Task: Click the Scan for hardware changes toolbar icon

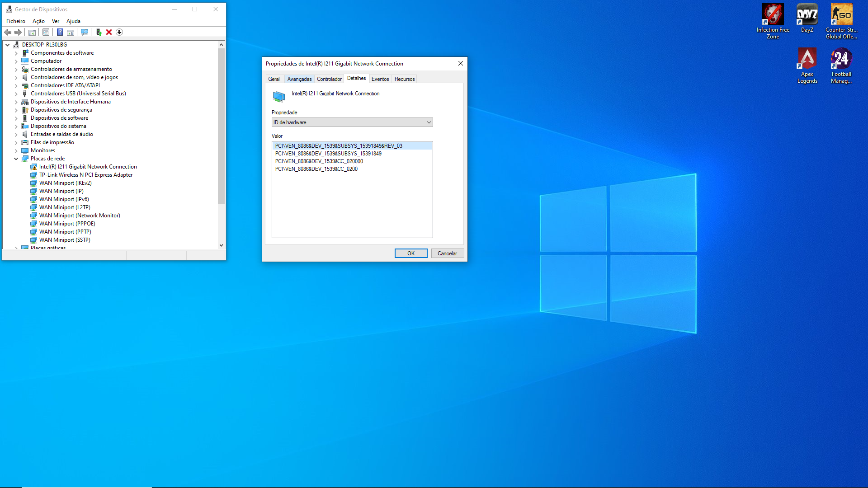Action: point(84,32)
